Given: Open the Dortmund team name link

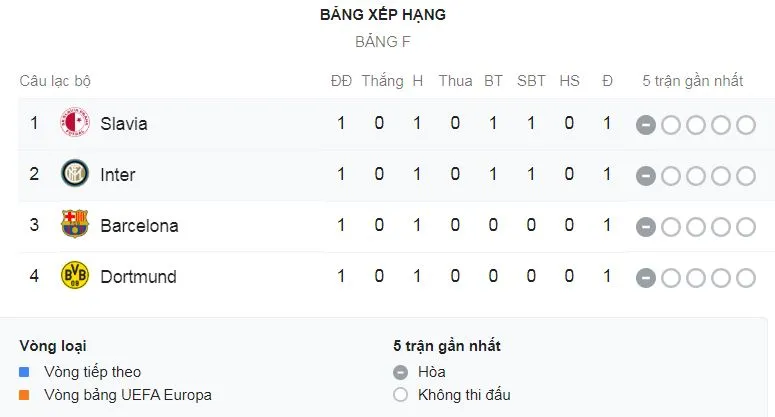Looking at the screenshot, I should 137,277.
